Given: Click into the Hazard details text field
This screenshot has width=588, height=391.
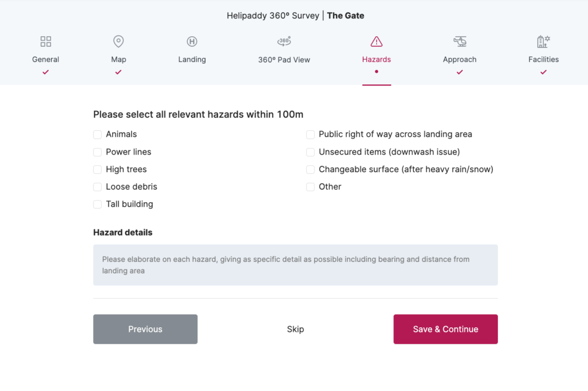Looking at the screenshot, I should click(x=295, y=265).
